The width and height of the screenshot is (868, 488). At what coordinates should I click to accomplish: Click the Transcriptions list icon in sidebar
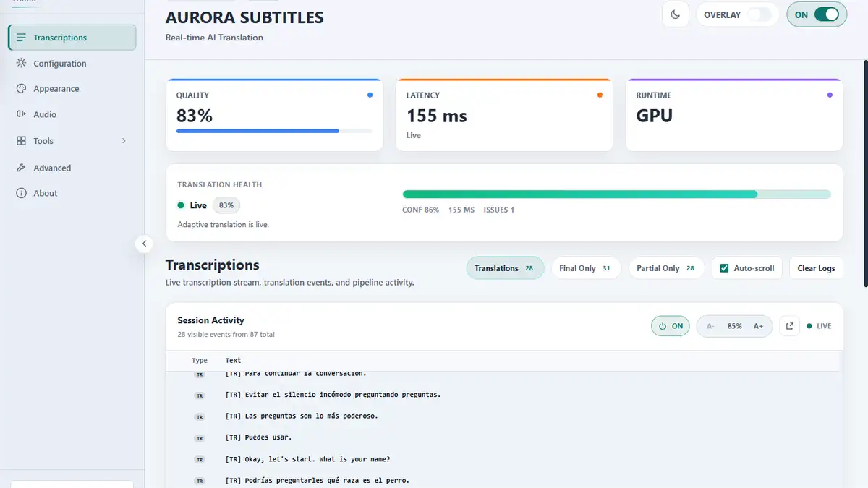(x=22, y=38)
